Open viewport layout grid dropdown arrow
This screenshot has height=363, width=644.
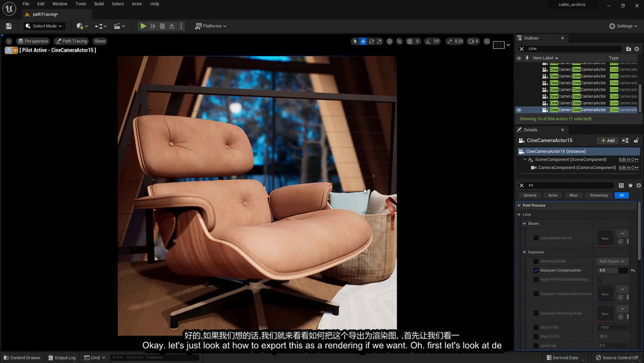coord(508,44)
